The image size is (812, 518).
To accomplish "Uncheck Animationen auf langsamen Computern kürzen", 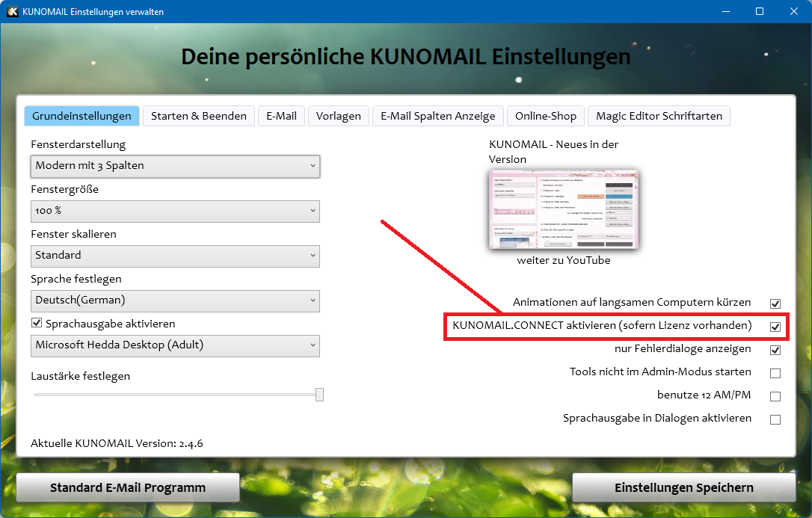I will point(775,303).
